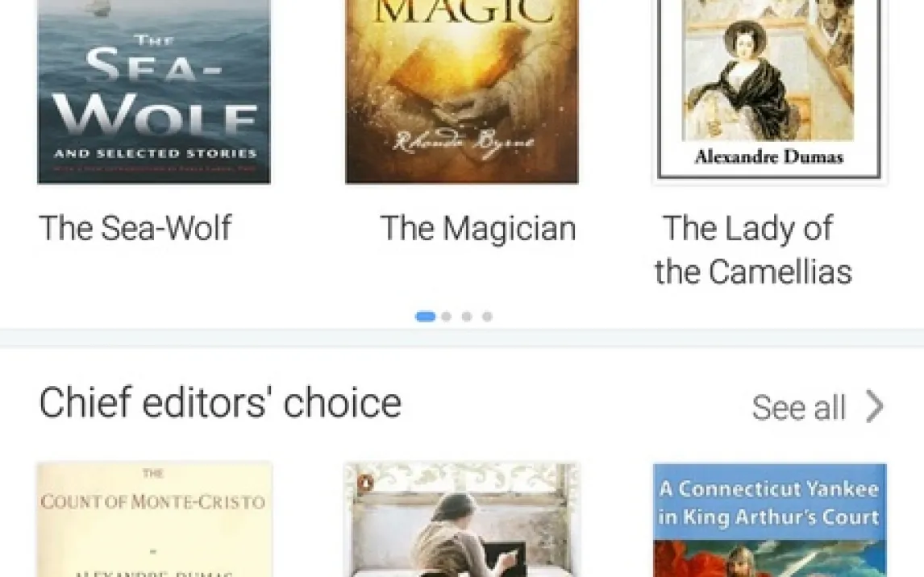Go to the fourth carousel page dot

coord(487,317)
